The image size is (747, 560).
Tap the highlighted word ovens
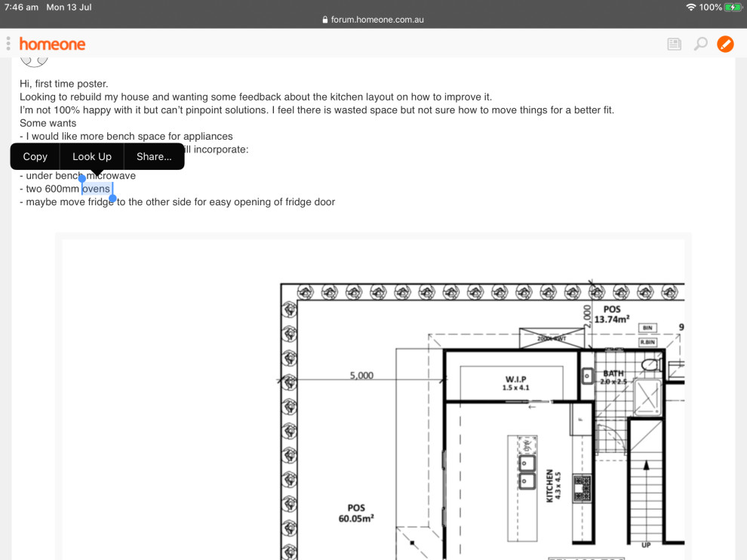pos(97,189)
